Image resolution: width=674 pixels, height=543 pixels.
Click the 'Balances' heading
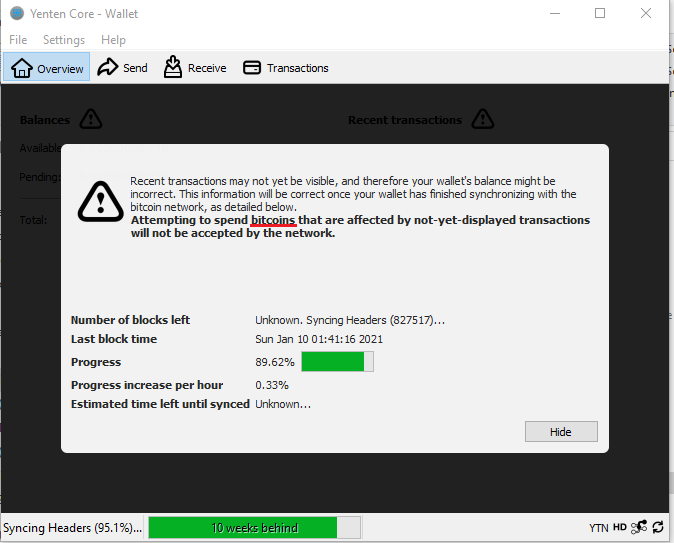(45, 120)
